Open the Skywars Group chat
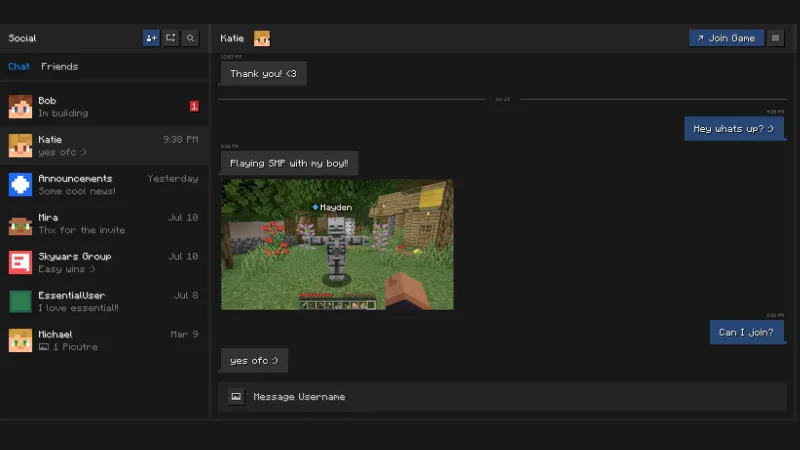This screenshot has height=450, width=800. tap(104, 262)
